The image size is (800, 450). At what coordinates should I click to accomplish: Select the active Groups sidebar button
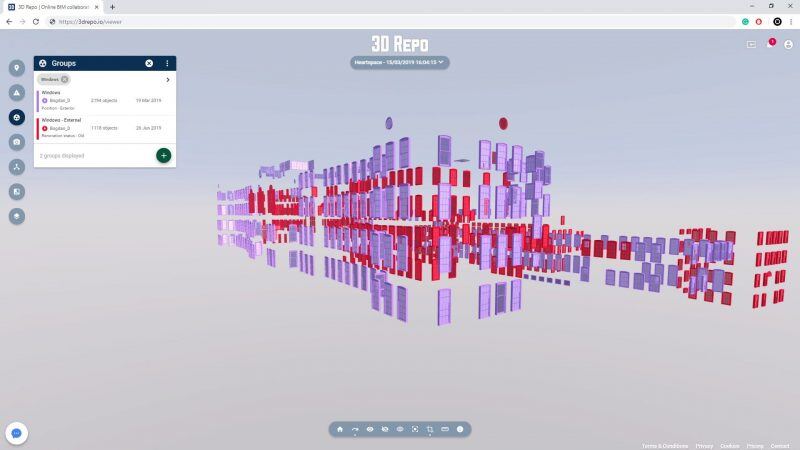[17, 117]
